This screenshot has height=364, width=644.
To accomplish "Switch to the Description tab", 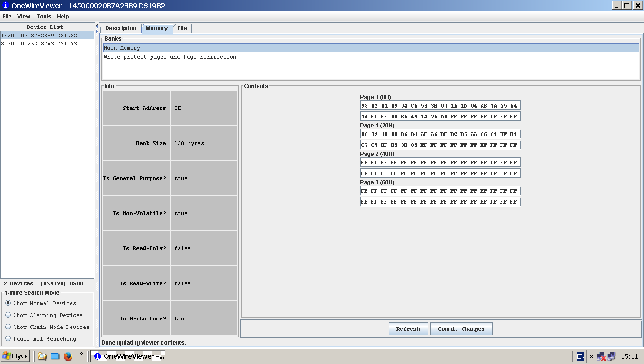I will click(121, 28).
